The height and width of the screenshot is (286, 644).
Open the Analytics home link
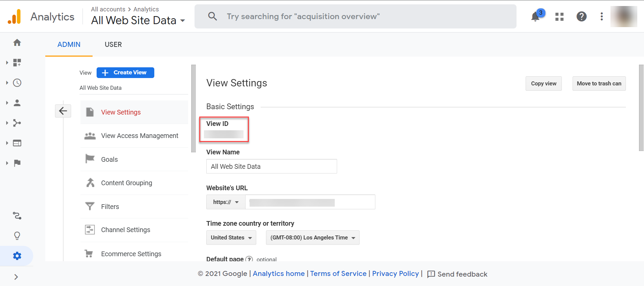pos(279,274)
